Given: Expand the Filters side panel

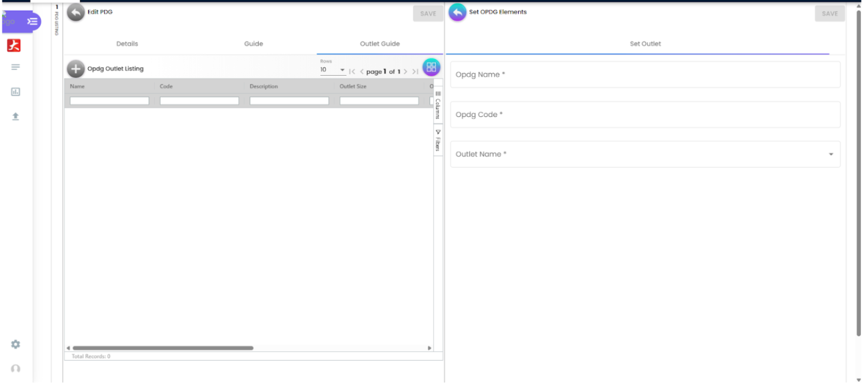Looking at the screenshot, I should click(438, 140).
